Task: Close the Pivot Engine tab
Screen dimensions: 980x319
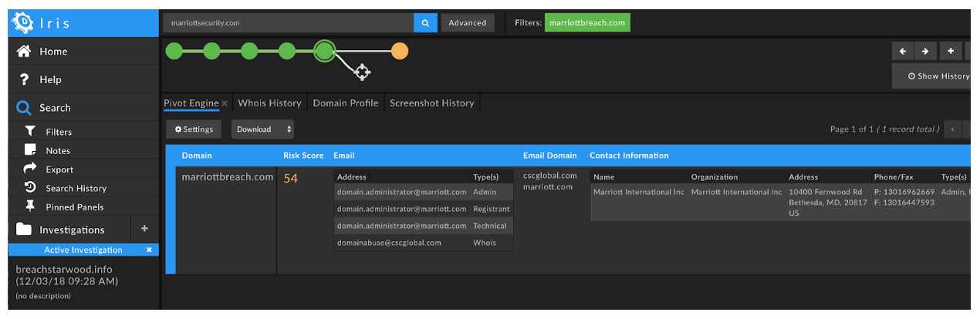Action: pos(225,103)
